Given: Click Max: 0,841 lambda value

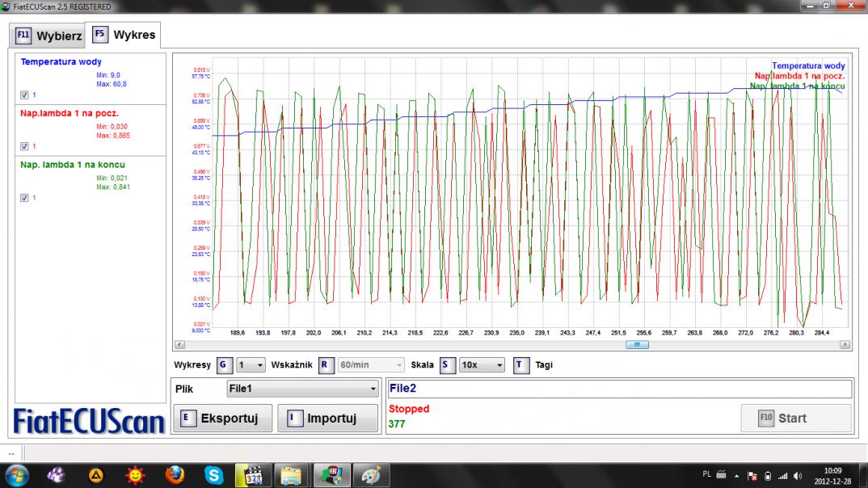Looking at the screenshot, I should (113, 187).
